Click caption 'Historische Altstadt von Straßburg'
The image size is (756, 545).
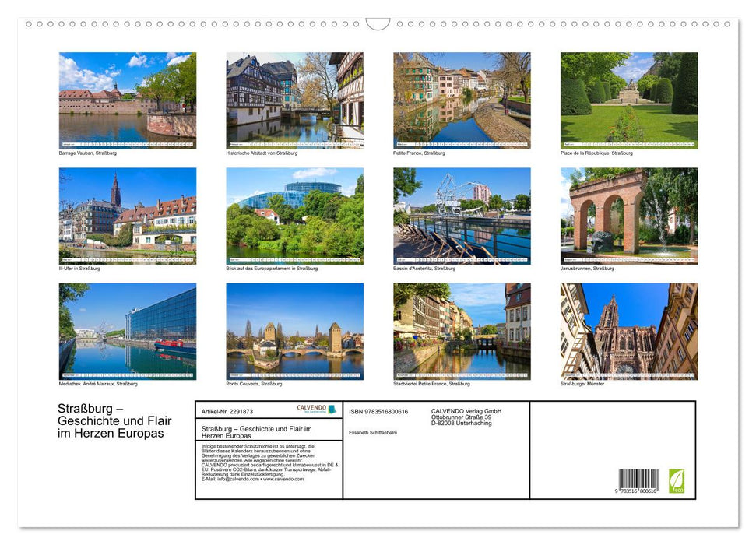click(x=262, y=153)
